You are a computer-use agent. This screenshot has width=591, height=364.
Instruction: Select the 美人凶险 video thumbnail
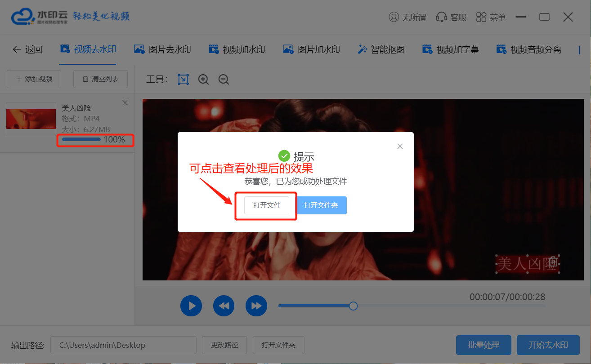pyautogui.click(x=31, y=119)
